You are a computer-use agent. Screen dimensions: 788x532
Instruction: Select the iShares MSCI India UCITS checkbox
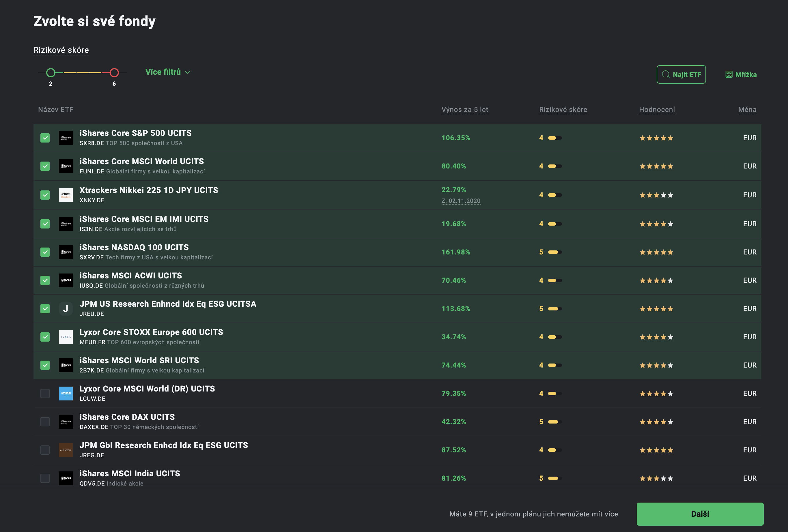tap(45, 478)
